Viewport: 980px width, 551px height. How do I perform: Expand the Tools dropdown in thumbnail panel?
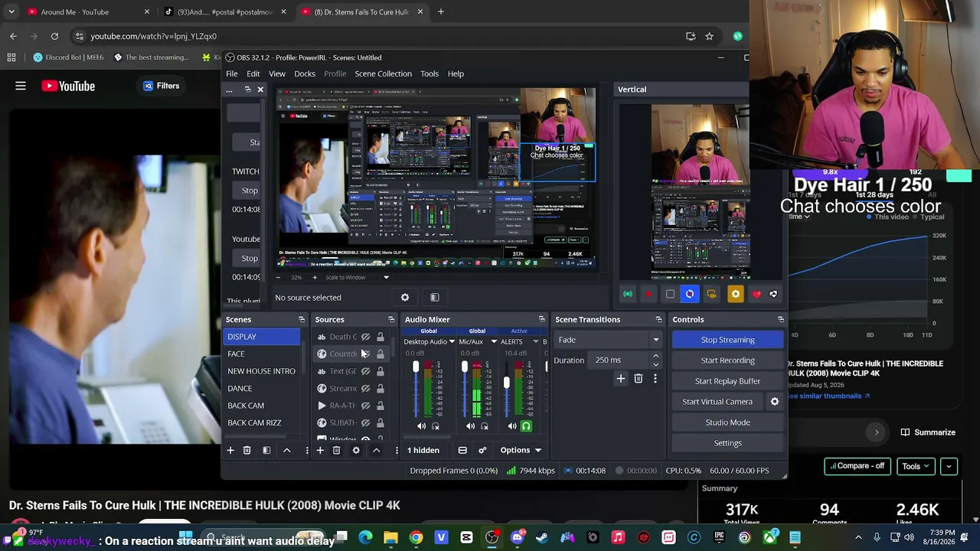pos(915,466)
